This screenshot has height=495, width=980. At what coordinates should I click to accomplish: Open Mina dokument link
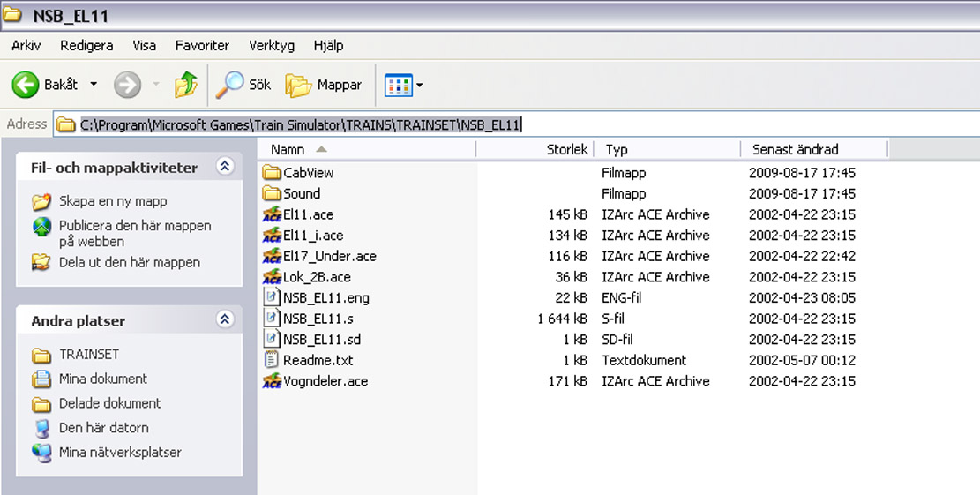(103, 379)
